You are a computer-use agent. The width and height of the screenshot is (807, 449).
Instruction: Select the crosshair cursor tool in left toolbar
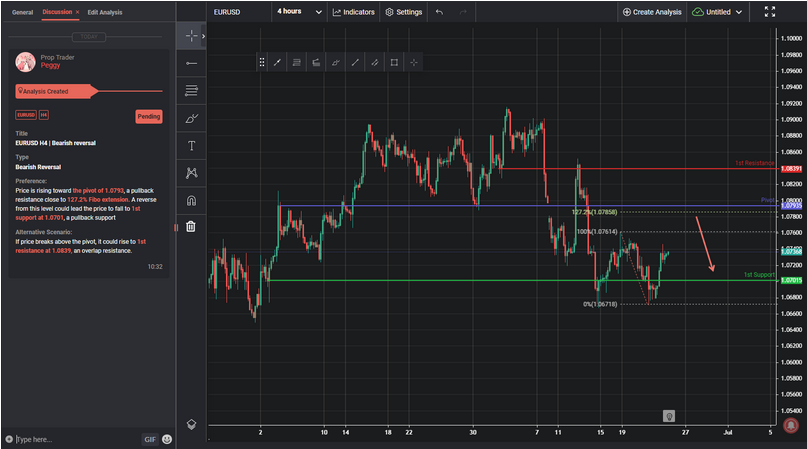[x=191, y=36]
